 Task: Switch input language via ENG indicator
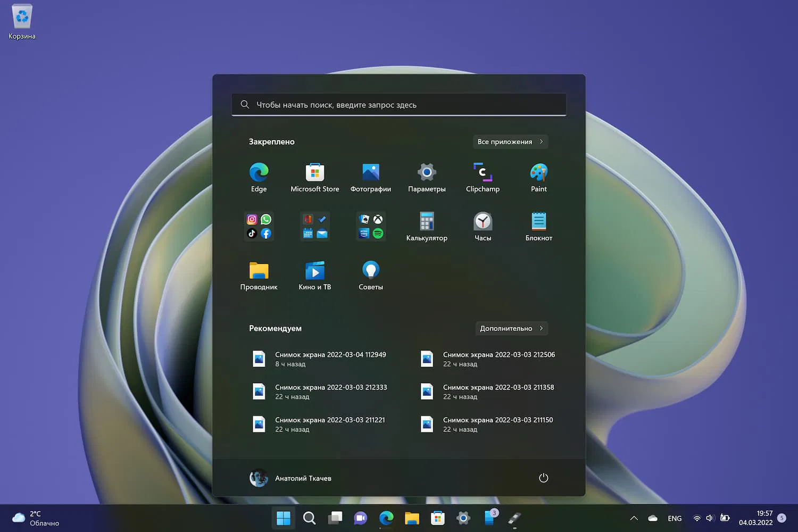(x=675, y=518)
